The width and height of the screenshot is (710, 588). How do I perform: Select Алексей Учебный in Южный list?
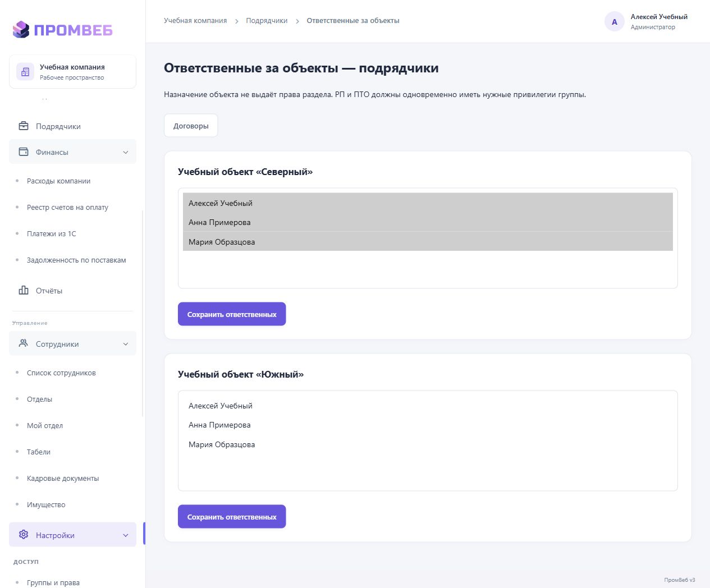coord(428,406)
